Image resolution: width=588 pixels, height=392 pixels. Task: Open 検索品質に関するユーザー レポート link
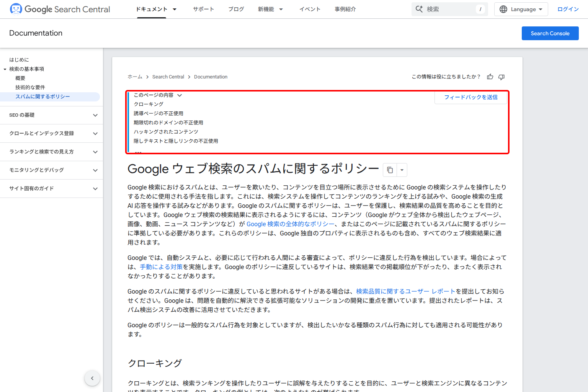(x=405, y=291)
